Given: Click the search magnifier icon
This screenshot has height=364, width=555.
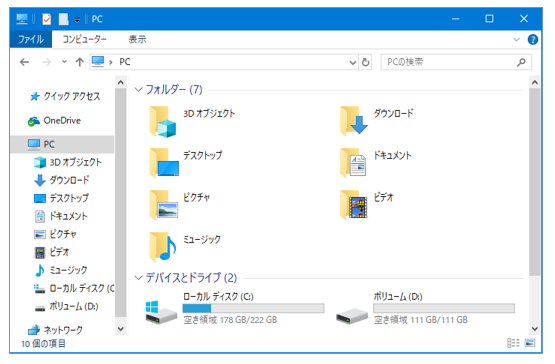Looking at the screenshot, I should (521, 62).
